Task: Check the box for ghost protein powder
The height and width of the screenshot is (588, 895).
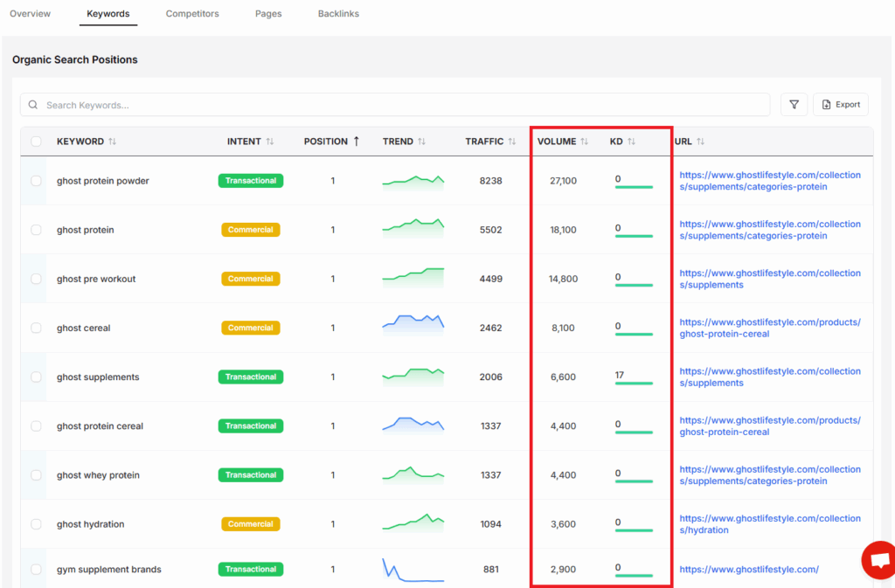Action: pos(35,180)
